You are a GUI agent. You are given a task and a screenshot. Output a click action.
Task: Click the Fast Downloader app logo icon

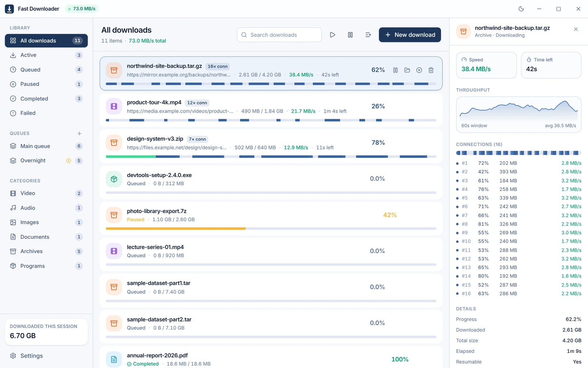tap(10, 9)
